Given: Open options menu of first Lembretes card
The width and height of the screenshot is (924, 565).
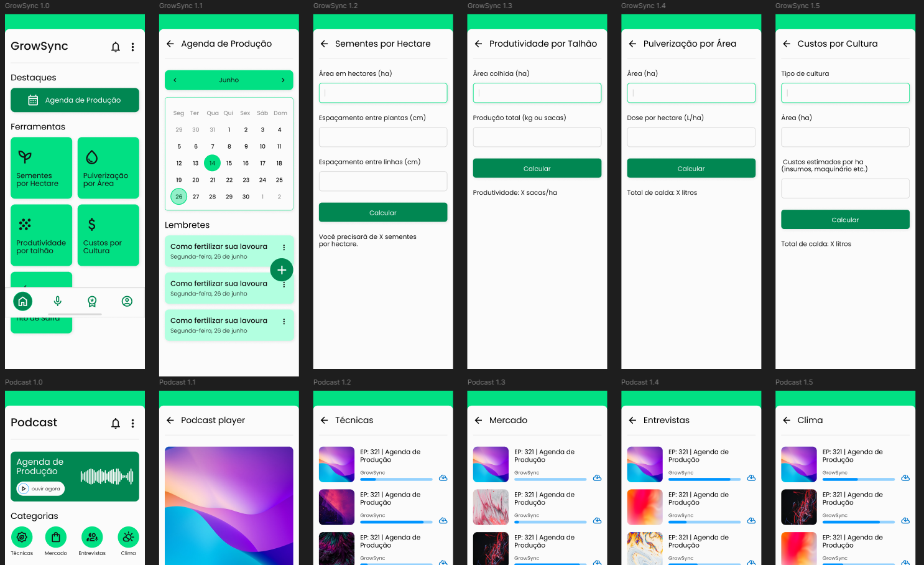Looking at the screenshot, I should (x=284, y=248).
